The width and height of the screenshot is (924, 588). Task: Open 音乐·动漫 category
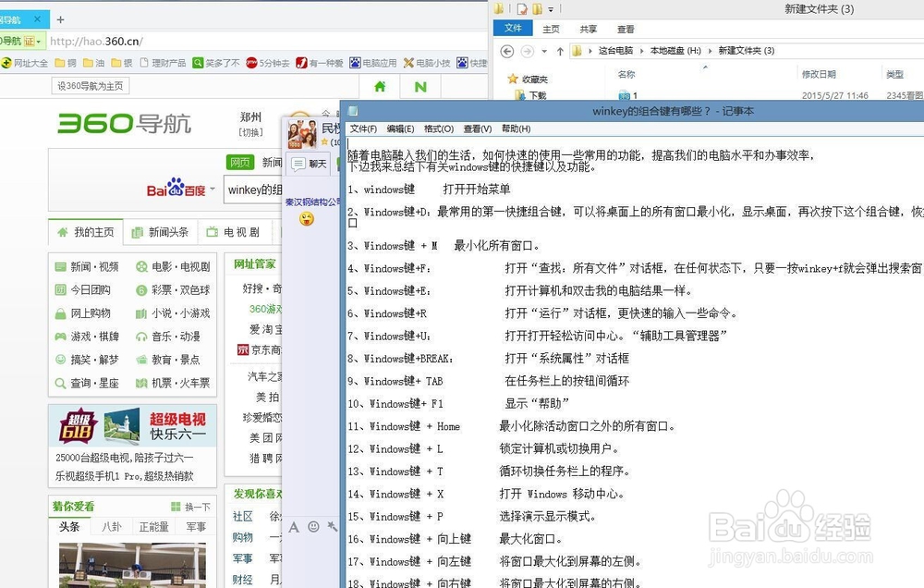click(x=168, y=337)
